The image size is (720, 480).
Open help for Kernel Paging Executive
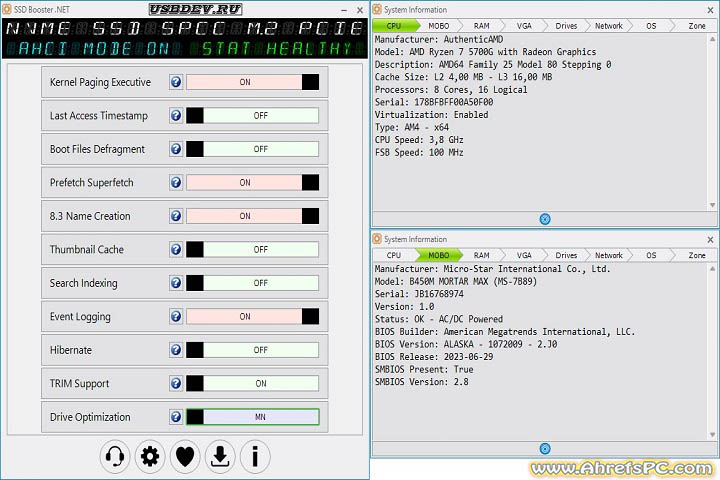click(176, 82)
